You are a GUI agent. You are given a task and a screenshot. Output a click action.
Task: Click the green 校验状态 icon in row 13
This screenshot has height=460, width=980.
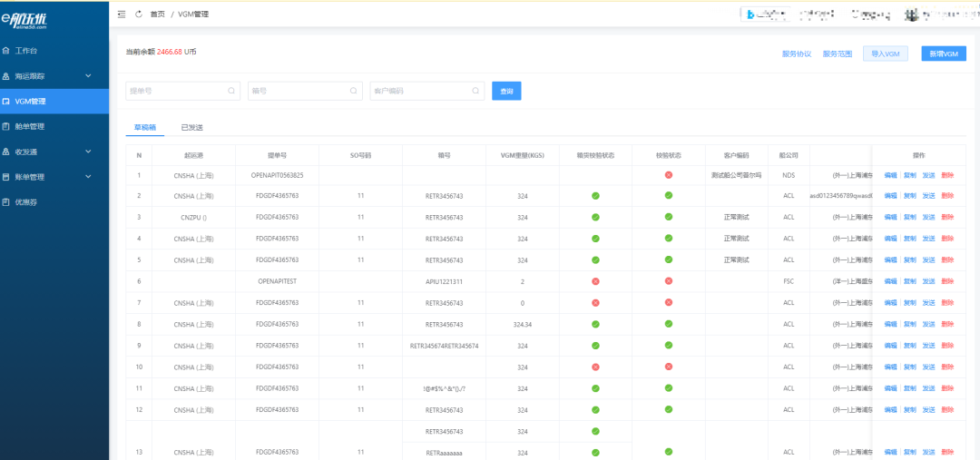tap(669, 451)
